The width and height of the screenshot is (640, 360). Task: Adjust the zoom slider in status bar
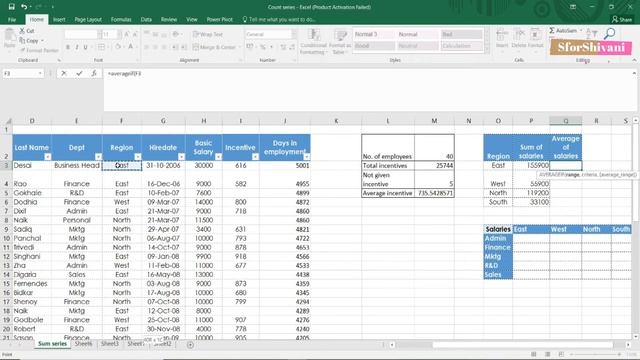click(x=595, y=354)
